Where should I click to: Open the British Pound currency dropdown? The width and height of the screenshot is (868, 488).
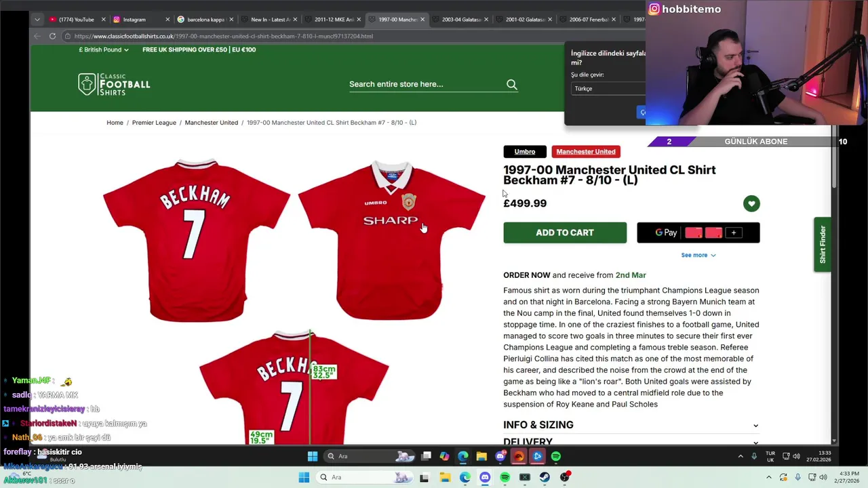[104, 49]
